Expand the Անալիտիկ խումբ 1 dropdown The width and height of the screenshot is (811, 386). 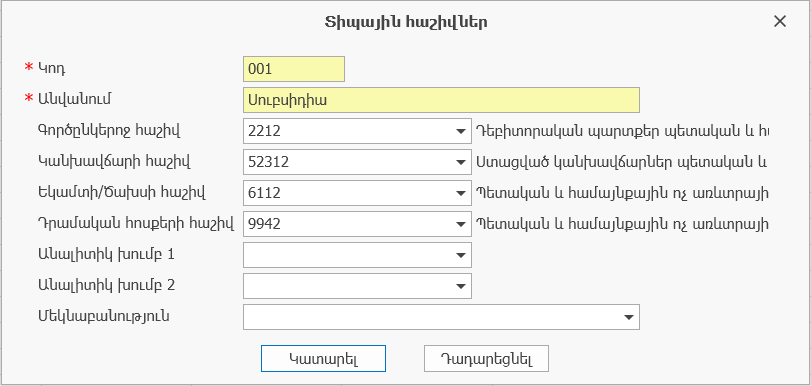pyautogui.click(x=461, y=255)
